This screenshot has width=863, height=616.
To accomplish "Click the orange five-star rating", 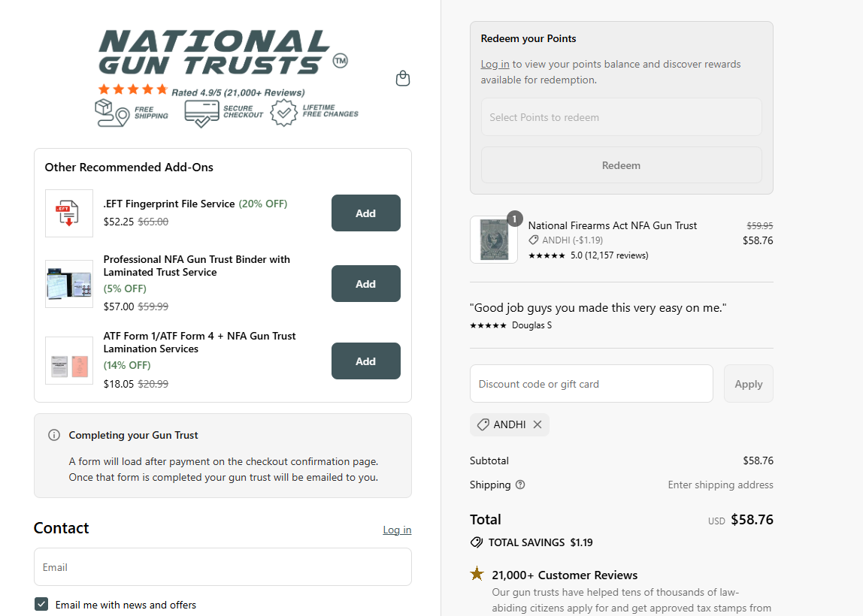I will 132,89.
